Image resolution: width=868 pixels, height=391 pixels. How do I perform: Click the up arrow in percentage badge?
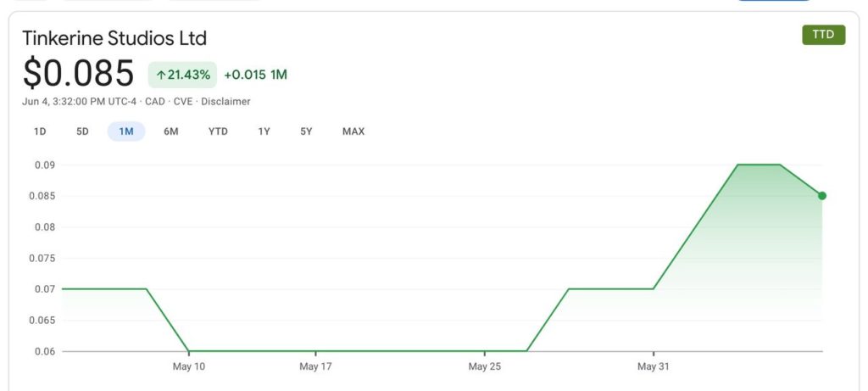pos(161,75)
